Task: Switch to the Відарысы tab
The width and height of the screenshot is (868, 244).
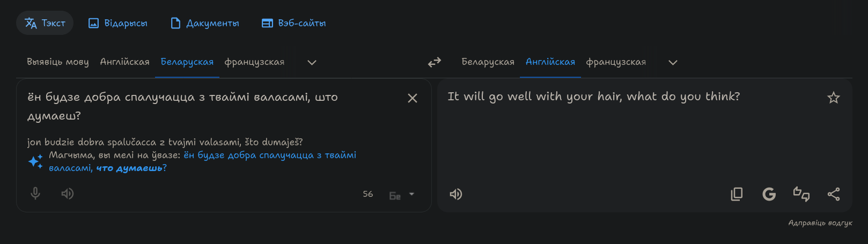Action: [118, 23]
